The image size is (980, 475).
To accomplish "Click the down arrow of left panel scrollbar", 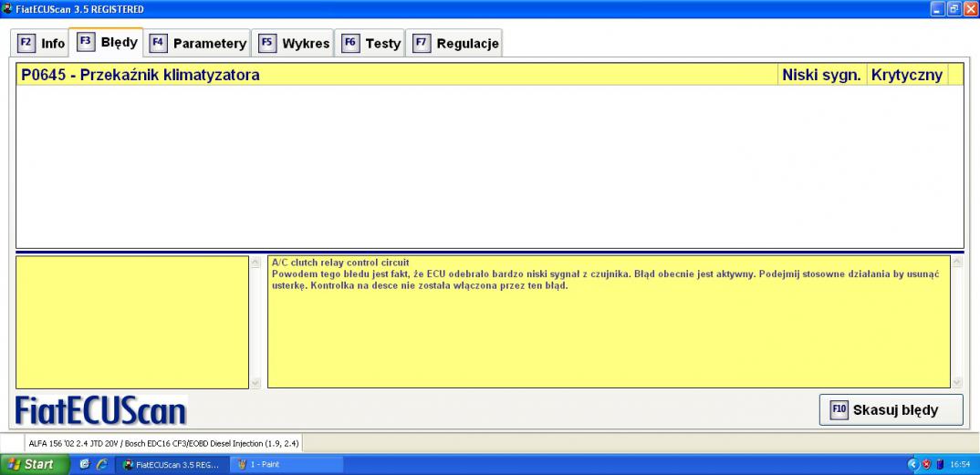I will 255,383.
